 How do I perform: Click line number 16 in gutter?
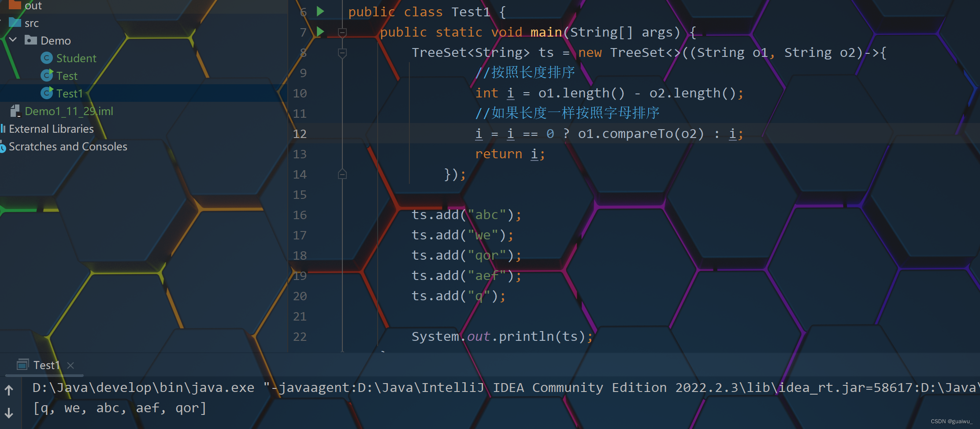coord(300,215)
